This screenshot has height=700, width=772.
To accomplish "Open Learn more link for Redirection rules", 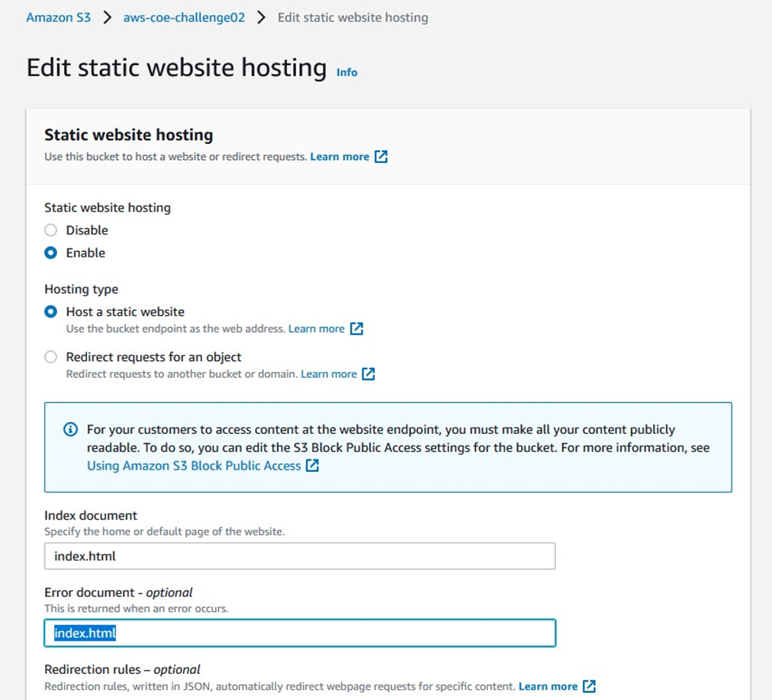I will [548, 687].
